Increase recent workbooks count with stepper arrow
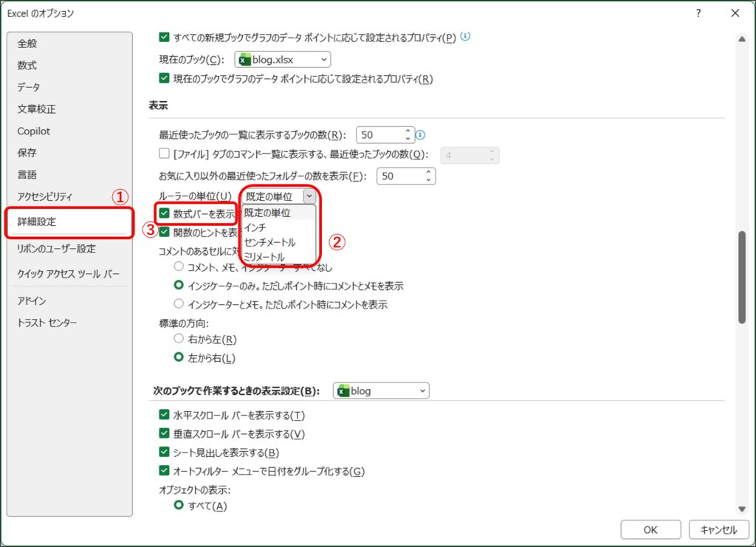This screenshot has height=547, width=756. point(407,131)
